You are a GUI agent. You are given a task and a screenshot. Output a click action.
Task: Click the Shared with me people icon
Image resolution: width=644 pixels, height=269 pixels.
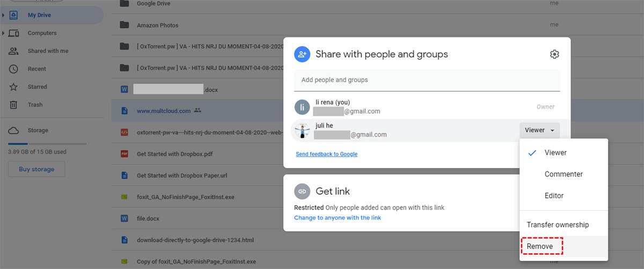pos(14,51)
